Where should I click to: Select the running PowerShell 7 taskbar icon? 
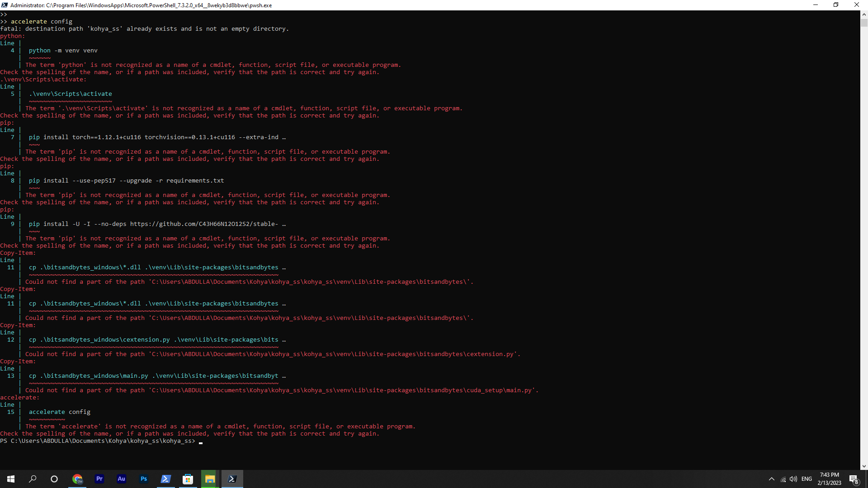[232, 479]
